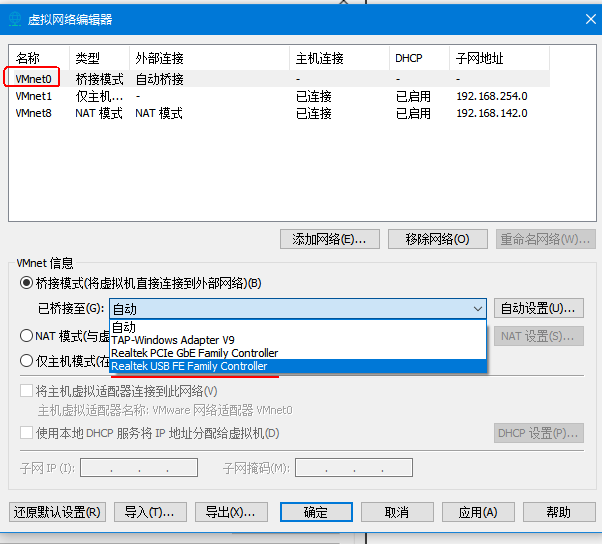Click the 移除网络(O) button
602x544 pixels.
438,239
